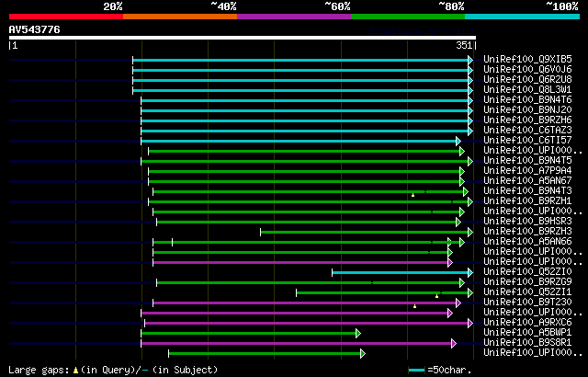Viewport: 588px width, 377px height.
Task: Select the AV543776 query name
Action: [35, 29]
